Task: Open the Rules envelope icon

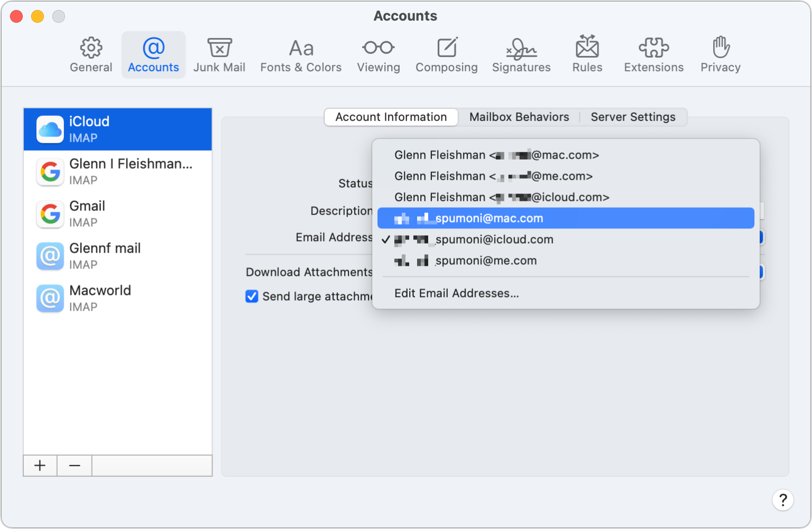Action: pyautogui.click(x=587, y=54)
